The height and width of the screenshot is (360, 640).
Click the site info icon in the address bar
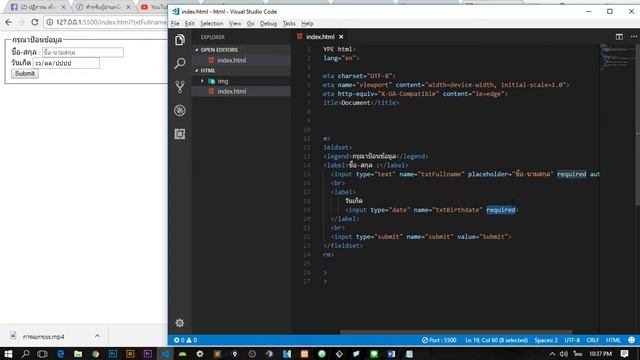(50, 22)
